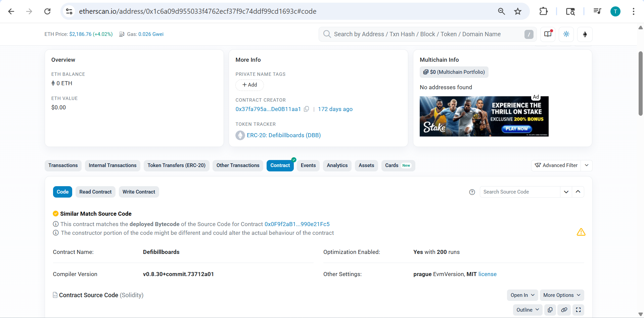
Task: Expand the Open In dropdown
Action: point(522,295)
